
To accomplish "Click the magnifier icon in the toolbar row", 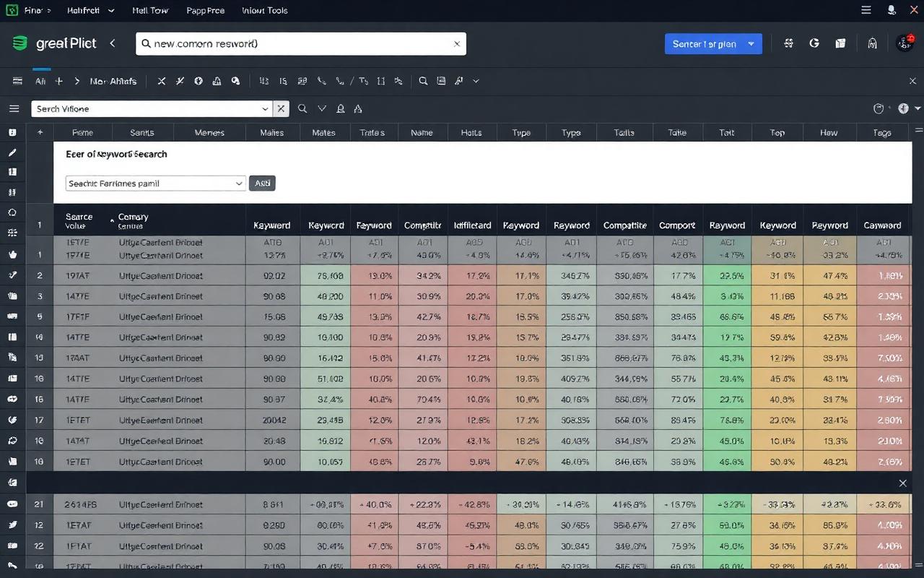I will pos(424,82).
